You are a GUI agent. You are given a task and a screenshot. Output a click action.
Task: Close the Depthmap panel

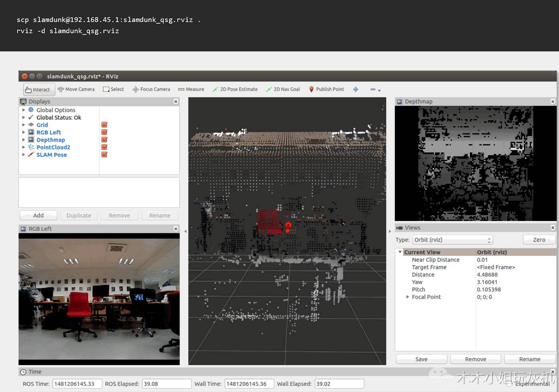(553, 102)
